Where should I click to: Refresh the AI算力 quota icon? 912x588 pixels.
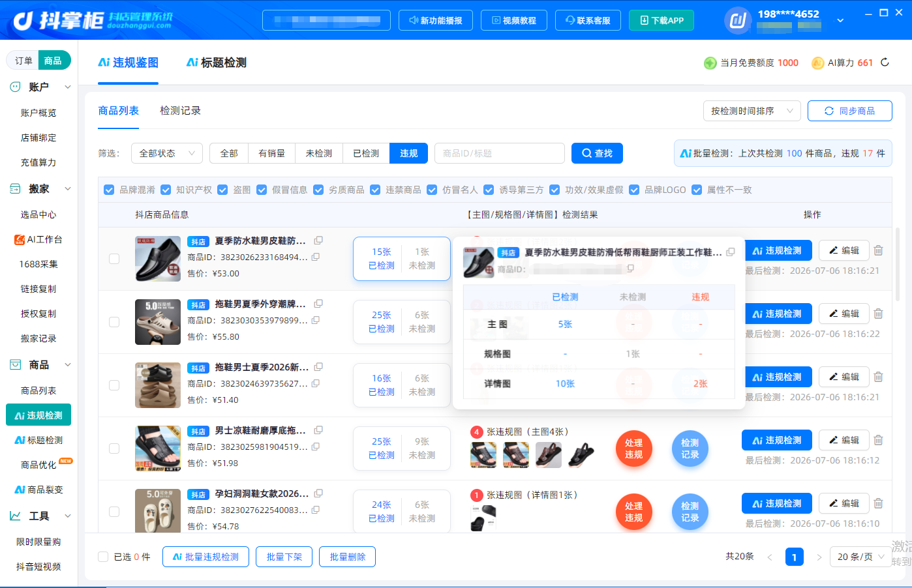(885, 63)
